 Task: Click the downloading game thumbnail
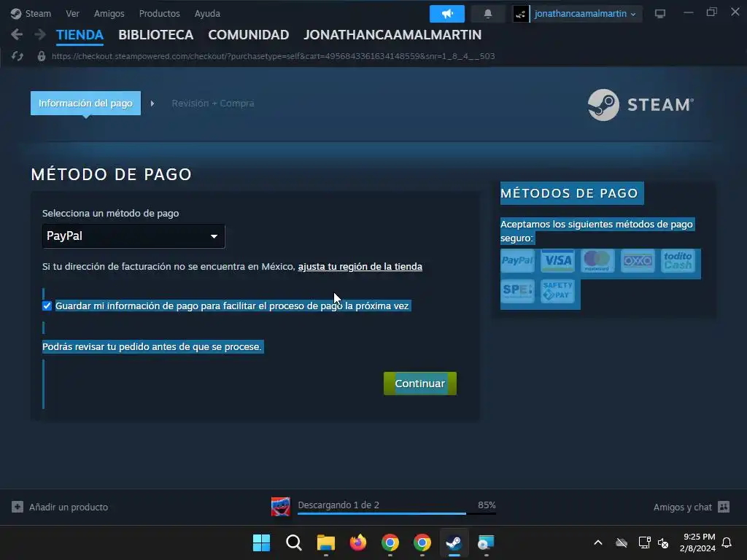(x=281, y=507)
